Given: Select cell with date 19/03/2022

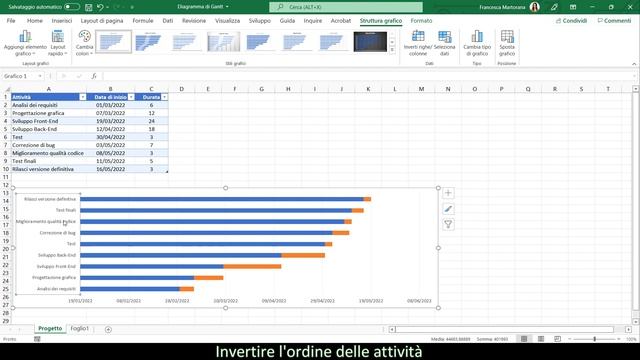Looking at the screenshot, I should point(111,121).
